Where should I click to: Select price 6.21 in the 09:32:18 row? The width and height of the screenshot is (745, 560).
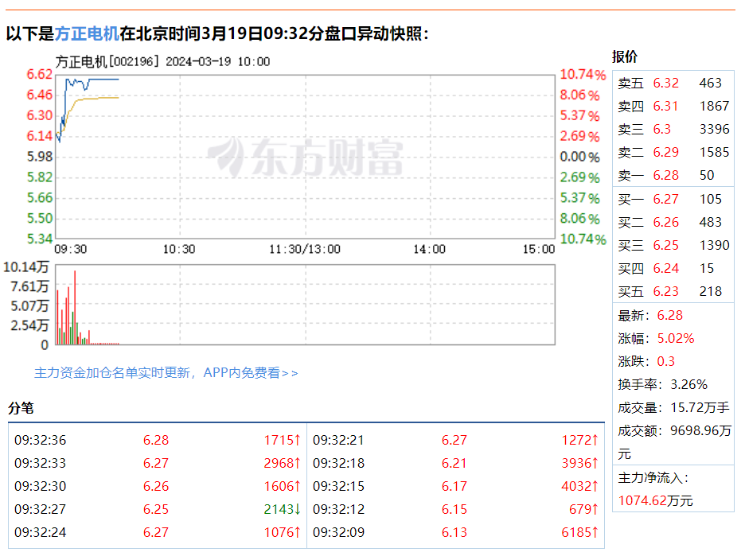click(454, 463)
